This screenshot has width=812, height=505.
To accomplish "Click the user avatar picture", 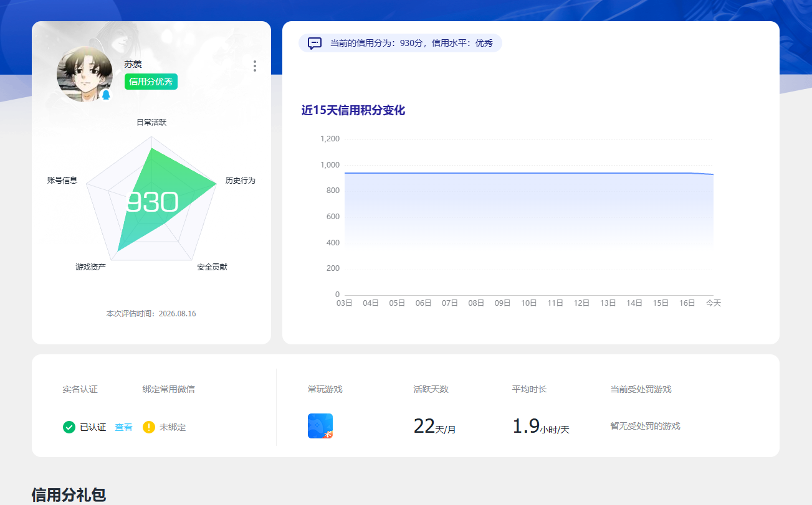I will pos(85,74).
